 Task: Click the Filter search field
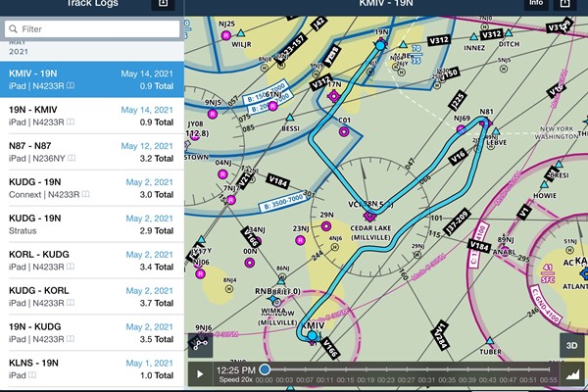click(91, 29)
